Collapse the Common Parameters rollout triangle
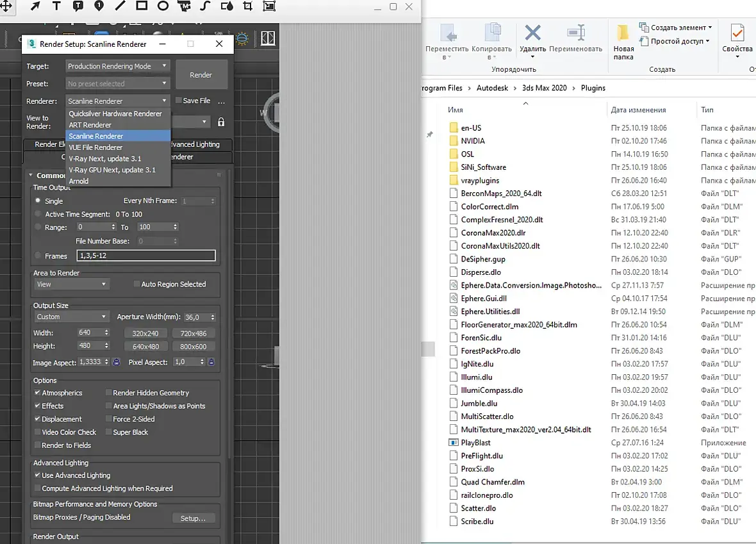This screenshot has height=544, width=756. 31,175
